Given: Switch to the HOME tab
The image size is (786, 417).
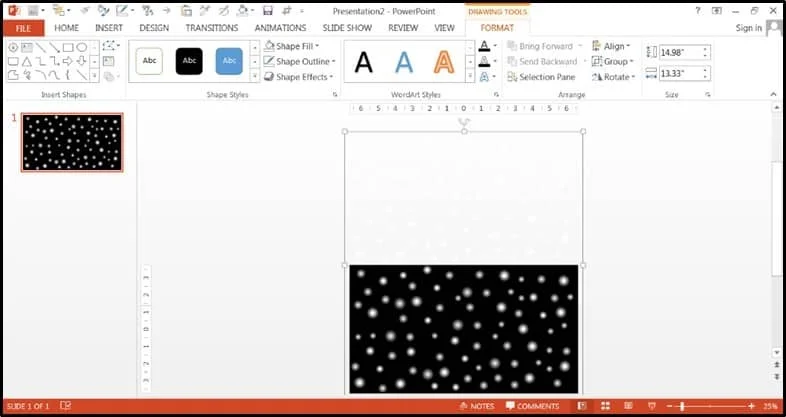Looking at the screenshot, I should coord(66,28).
